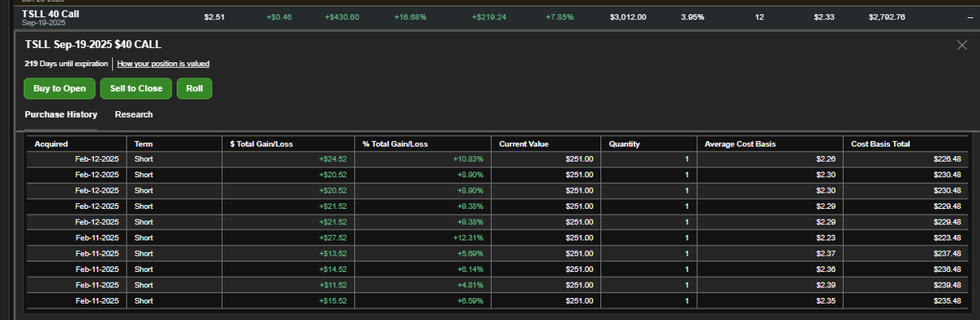Click the $3,012.00 current value

[629, 16]
